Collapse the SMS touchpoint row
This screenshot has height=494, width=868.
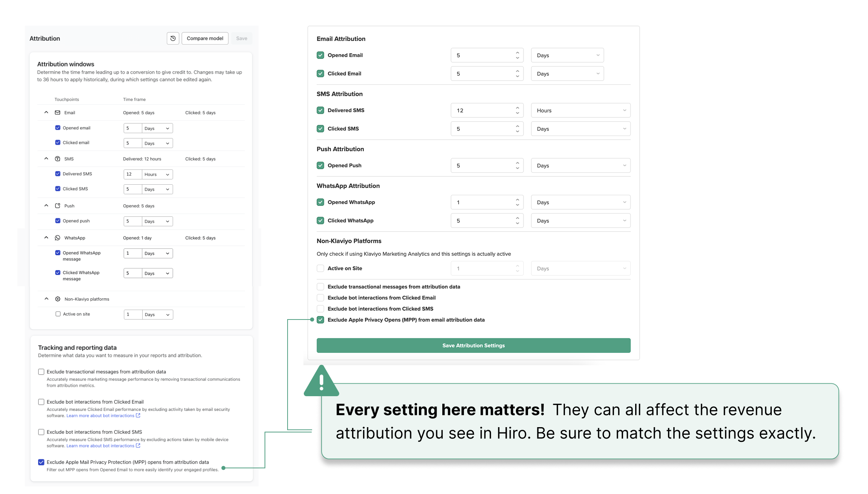pyautogui.click(x=46, y=159)
